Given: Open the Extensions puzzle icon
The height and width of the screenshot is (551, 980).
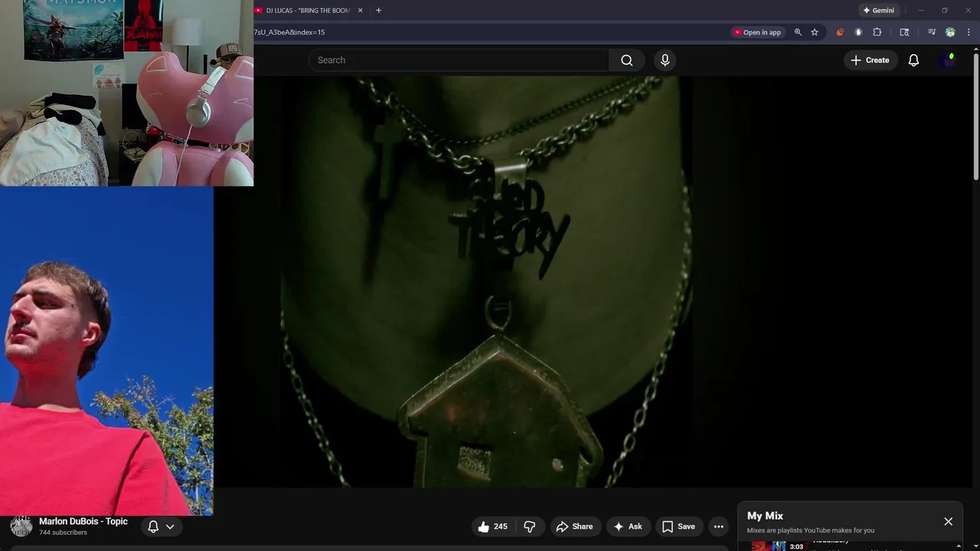Looking at the screenshot, I should [x=877, y=32].
